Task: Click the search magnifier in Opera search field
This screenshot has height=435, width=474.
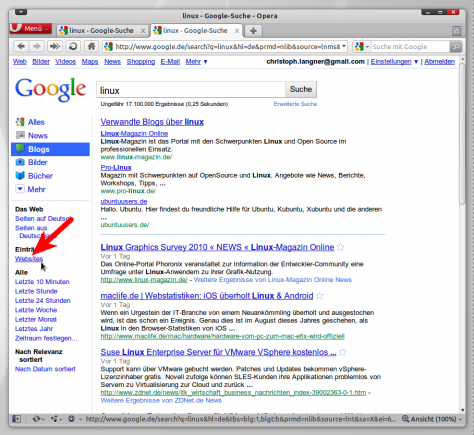Action: click(456, 47)
